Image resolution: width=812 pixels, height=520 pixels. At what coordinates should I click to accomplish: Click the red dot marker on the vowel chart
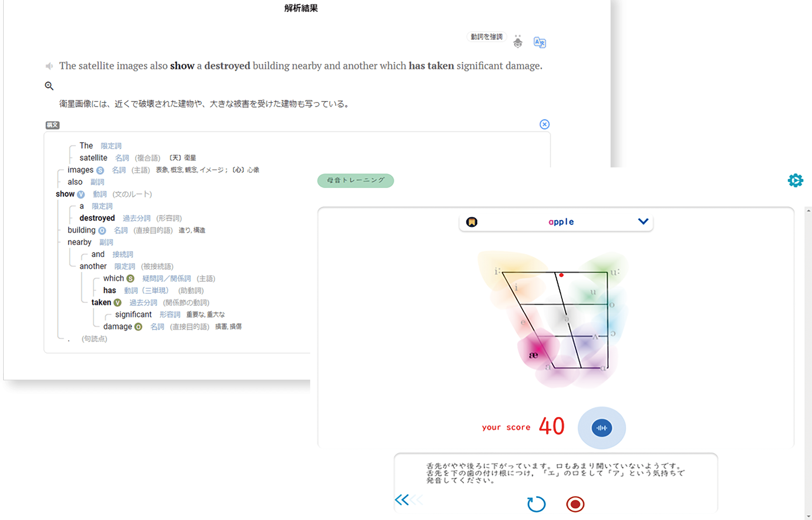pyautogui.click(x=561, y=275)
